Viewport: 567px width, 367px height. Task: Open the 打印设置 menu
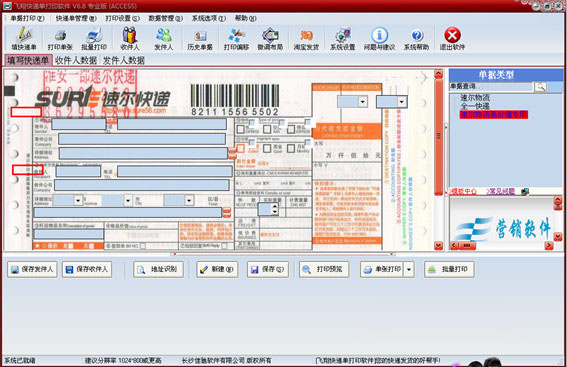pos(122,18)
